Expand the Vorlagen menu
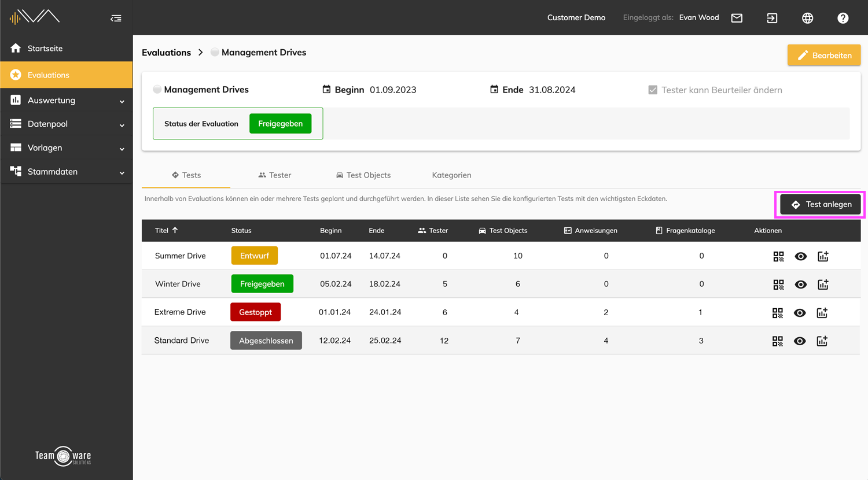The image size is (868, 480). 67,147
